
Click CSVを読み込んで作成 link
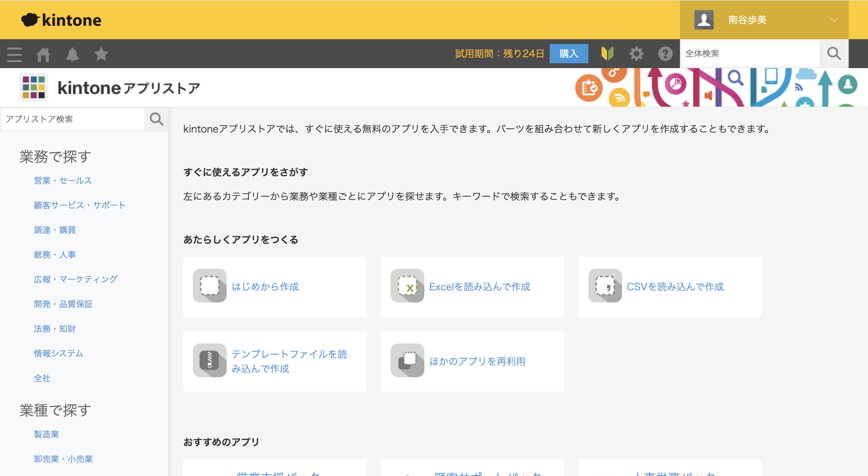click(675, 287)
